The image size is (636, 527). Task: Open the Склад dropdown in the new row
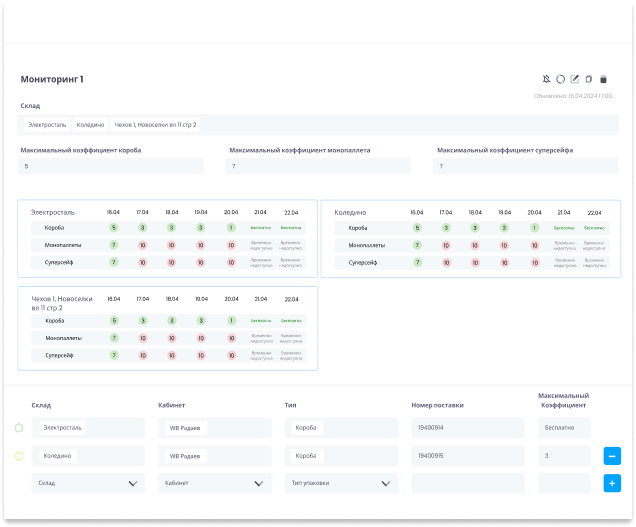tap(88, 483)
